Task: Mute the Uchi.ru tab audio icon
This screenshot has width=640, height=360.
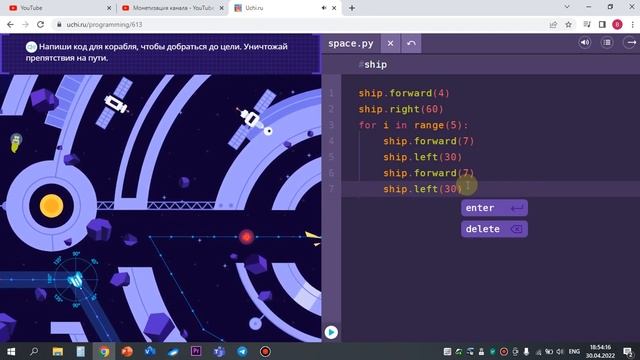Action: pos(324,8)
